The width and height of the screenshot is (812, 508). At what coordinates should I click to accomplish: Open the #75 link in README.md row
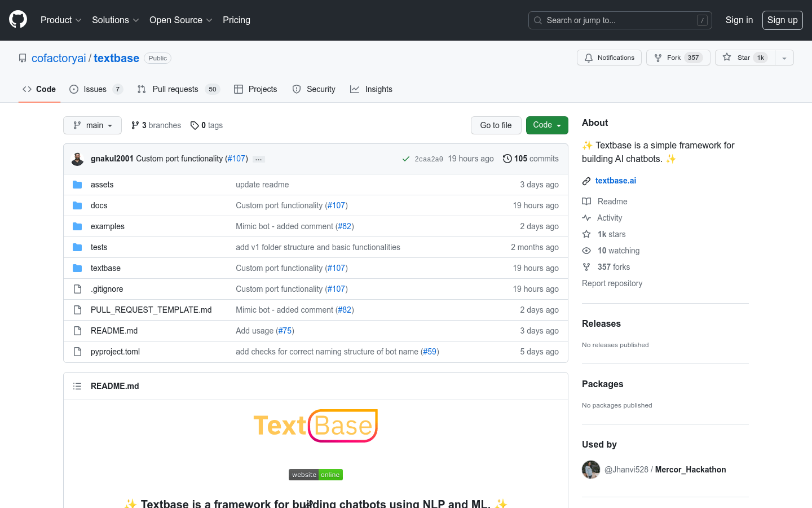pyautogui.click(x=285, y=331)
